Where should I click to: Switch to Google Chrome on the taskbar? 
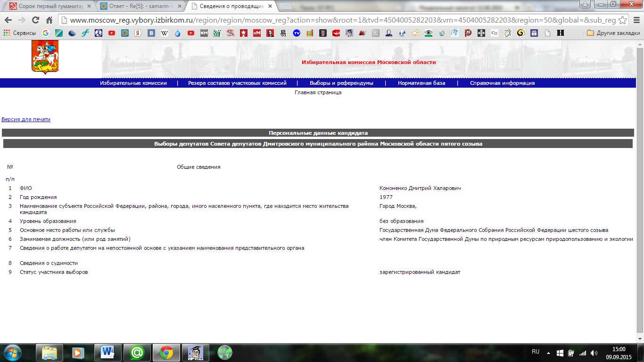click(x=166, y=353)
